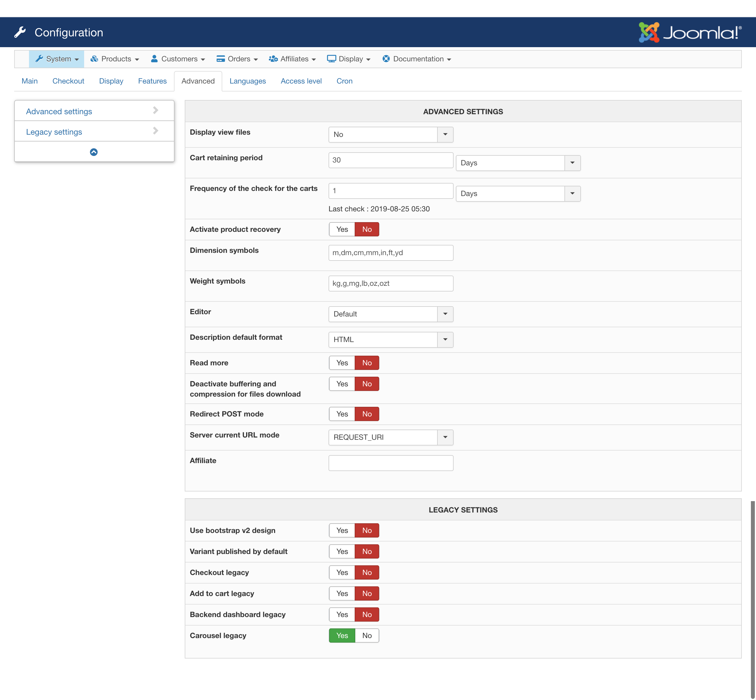Jump to Legacy settings section link

(54, 132)
